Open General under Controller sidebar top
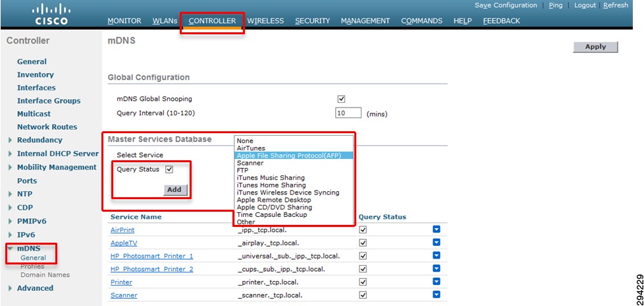This screenshot has width=644, height=306. [32, 62]
